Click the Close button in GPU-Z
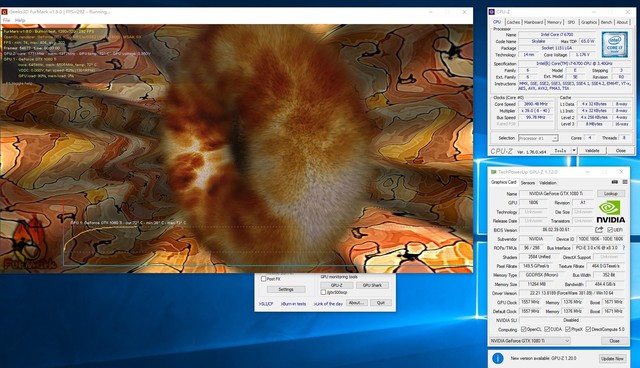This screenshot has height=368, width=640. (x=614, y=341)
